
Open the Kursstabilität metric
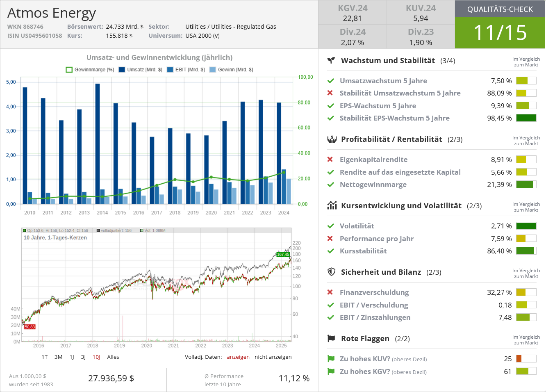click(363, 251)
